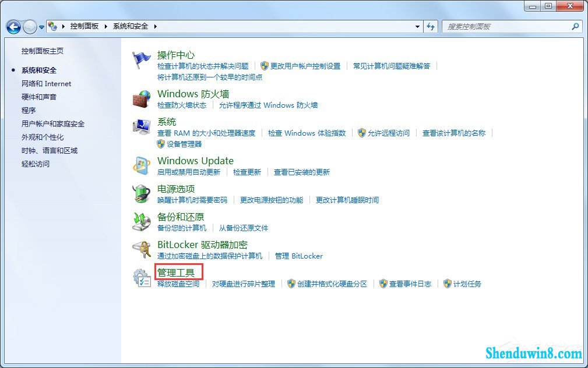Expand arrow after 控制面板 breadcrumb
The height and width of the screenshot is (368, 588).
pos(105,26)
